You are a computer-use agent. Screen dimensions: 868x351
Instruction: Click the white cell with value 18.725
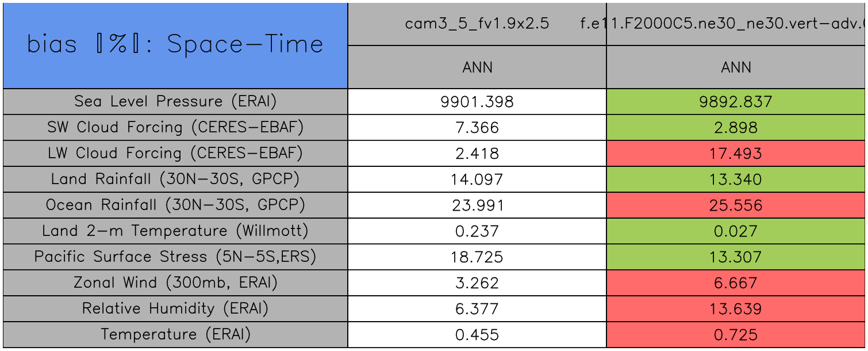(x=477, y=257)
